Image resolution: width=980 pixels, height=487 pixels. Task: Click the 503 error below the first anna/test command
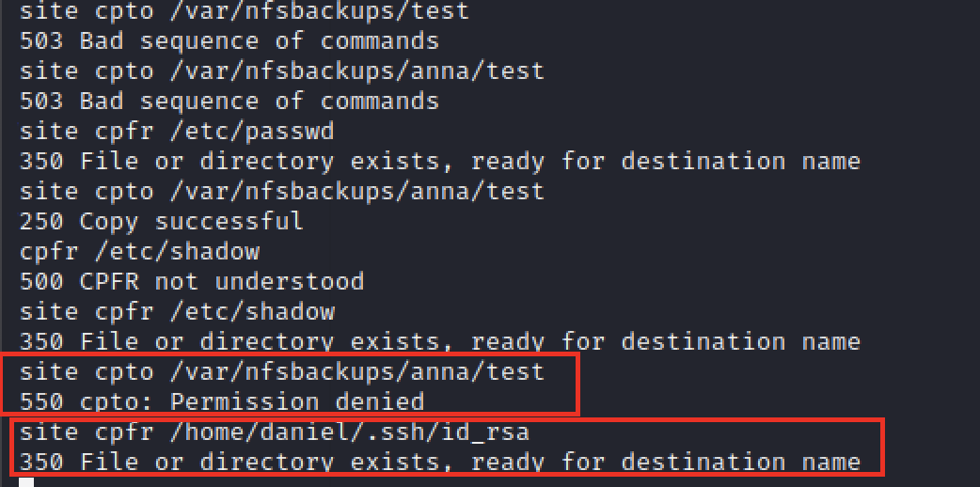229,101
